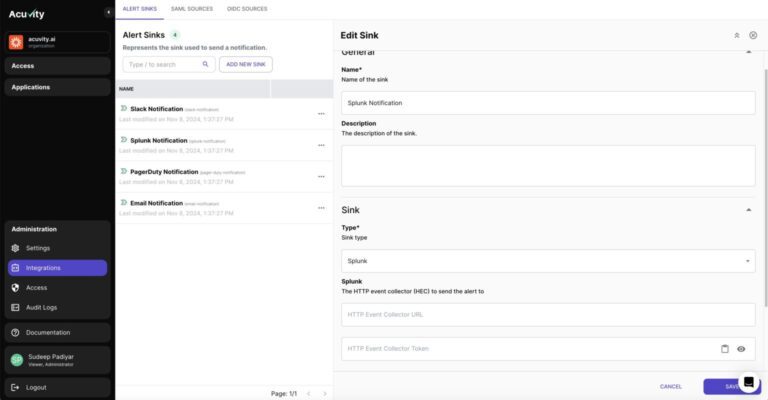The width and height of the screenshot is (768, 400).
Task: Open the chat support bubble
Action: pyautogui.click(x=749, y=382)
